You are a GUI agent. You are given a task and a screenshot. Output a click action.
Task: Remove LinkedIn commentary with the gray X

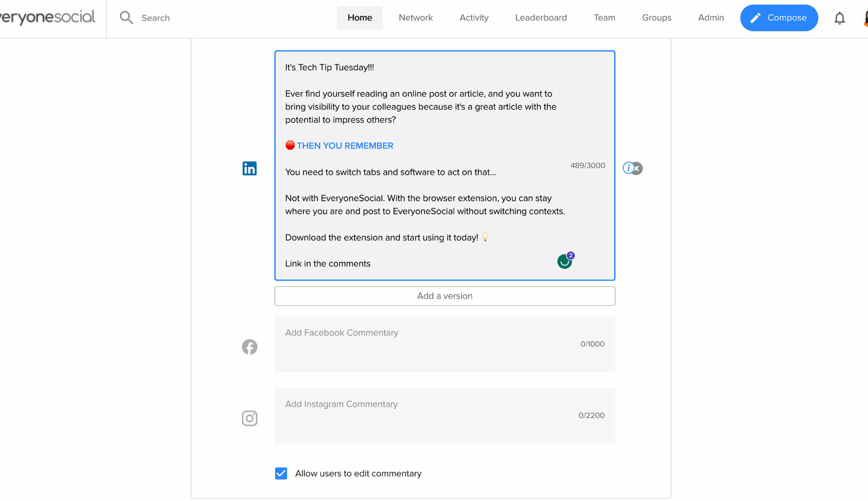click(x=638, y=168)
